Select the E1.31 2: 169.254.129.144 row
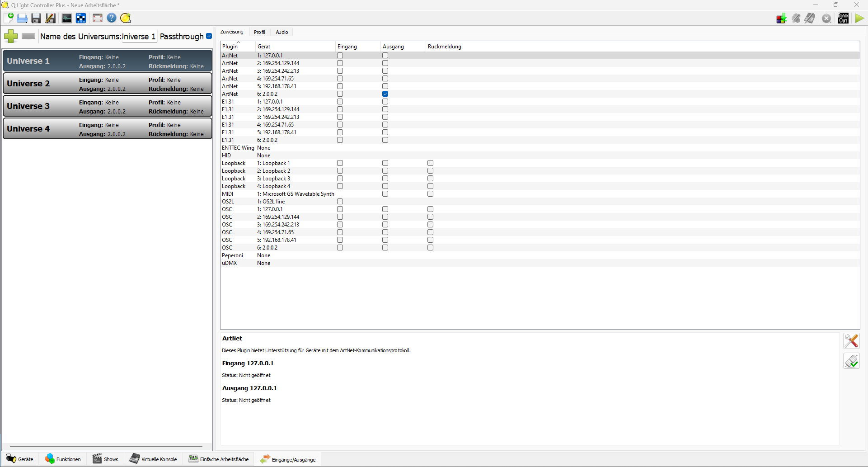The height and width of the screenshot is (467, 868). [540, 109]
